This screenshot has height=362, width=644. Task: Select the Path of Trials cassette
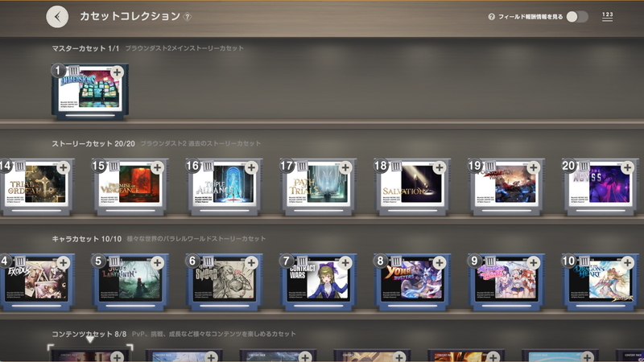point(318,187)
